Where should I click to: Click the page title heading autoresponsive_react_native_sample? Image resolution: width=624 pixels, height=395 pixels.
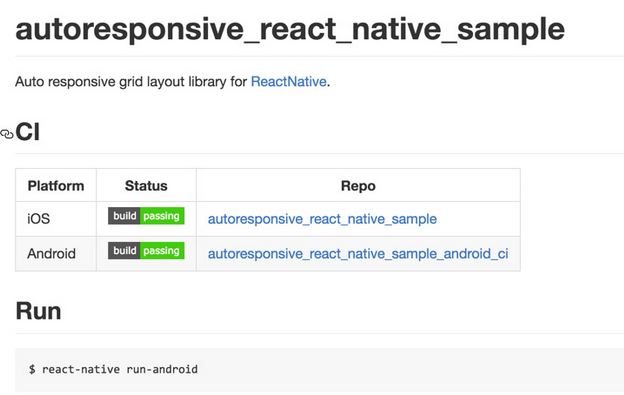tap(290, 29)
